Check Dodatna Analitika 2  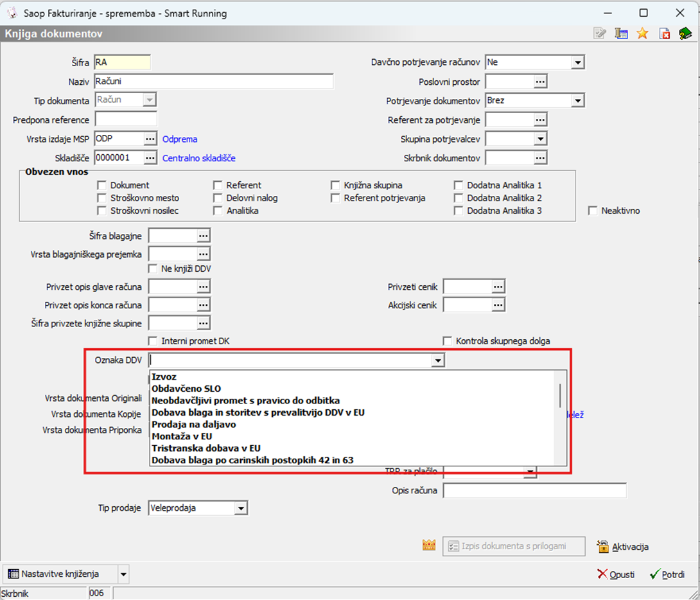click(x=459, y=198)
